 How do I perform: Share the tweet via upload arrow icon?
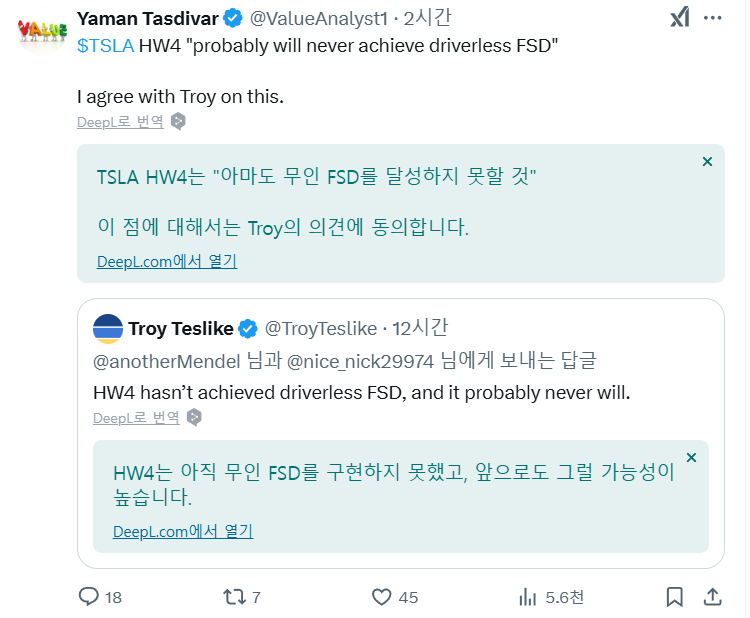point(712,596)
